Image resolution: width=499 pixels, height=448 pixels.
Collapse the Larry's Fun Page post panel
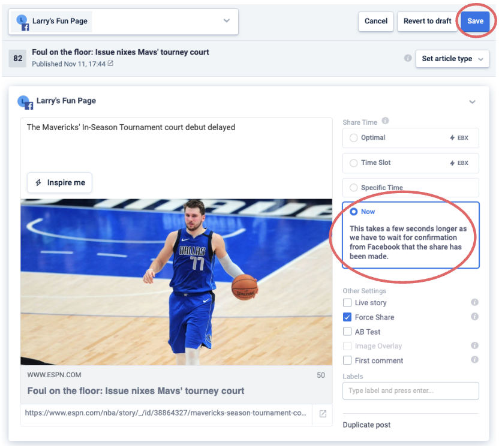[472, 102]
